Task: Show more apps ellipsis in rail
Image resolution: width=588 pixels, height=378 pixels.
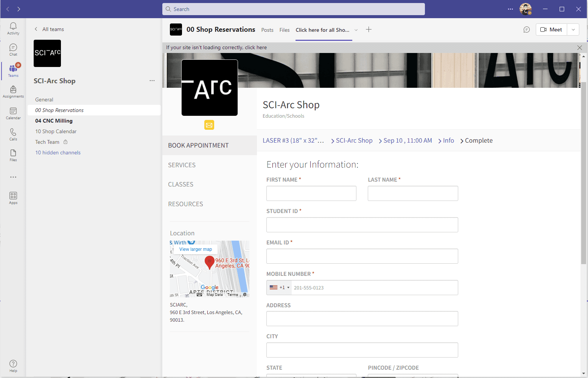Action: click(x=13, y=177)
